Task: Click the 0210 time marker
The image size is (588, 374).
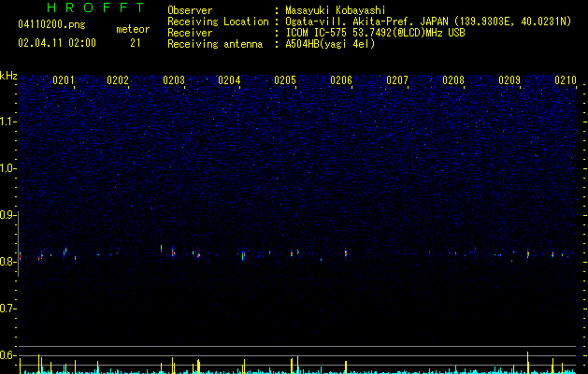Action: [566, 80]
